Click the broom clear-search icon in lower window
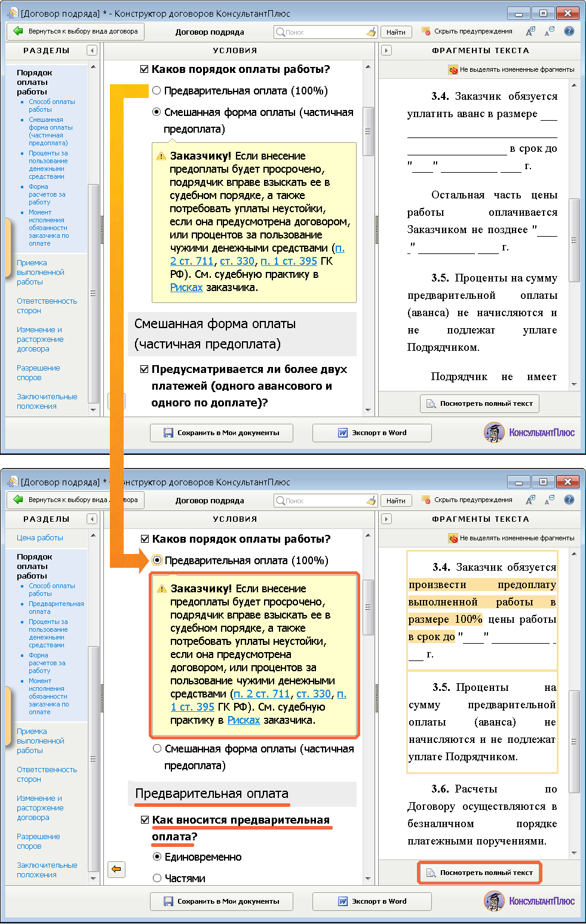Viewport: 586px width, 924px height. pyautogui.click(x=371, y=501)
